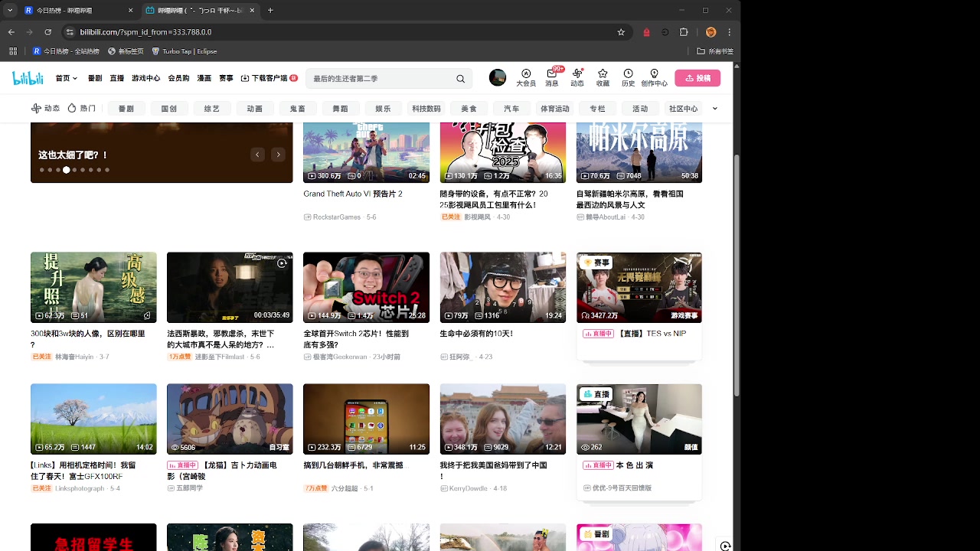Expand the category bar chevron
This screenshot has height=551, width=980.
(x=715, y=109)
